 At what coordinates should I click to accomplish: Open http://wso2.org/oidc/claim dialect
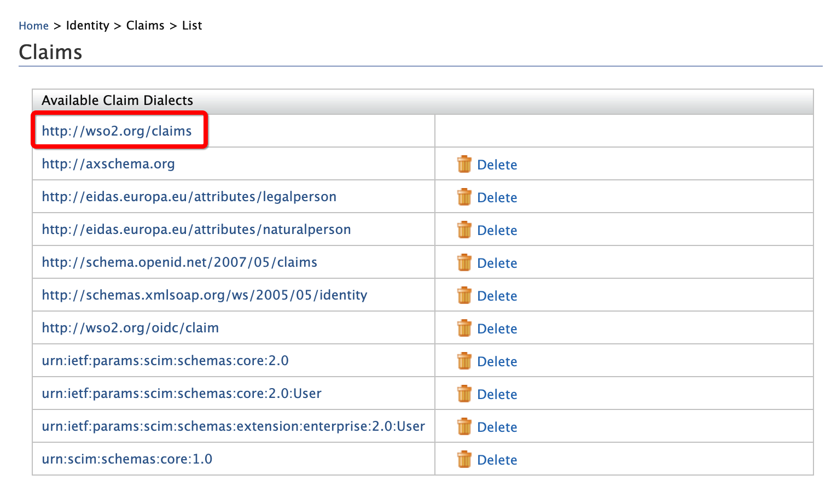point(130,328)
